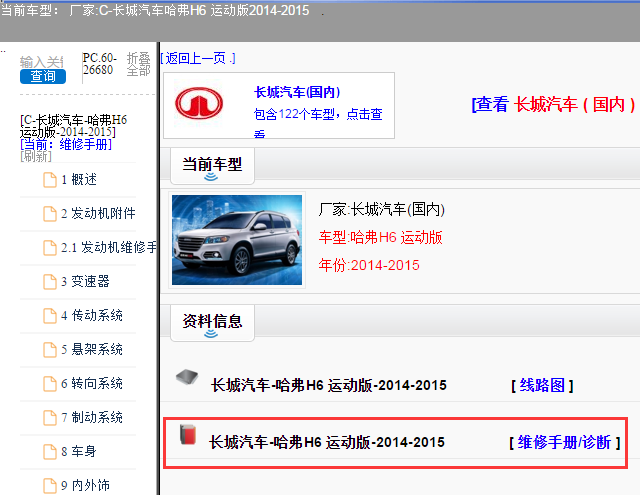This screenshot has height=495, width=640.
Task: Select the 当前车型 tab
Action: 212,167
